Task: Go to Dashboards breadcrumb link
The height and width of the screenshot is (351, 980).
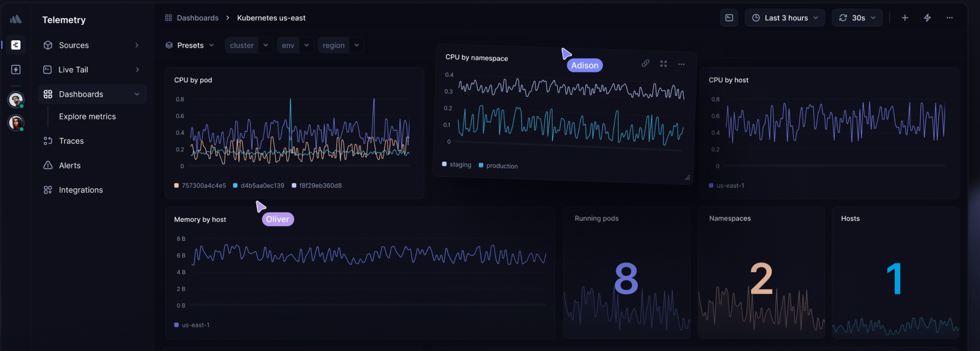Action: 198,18
